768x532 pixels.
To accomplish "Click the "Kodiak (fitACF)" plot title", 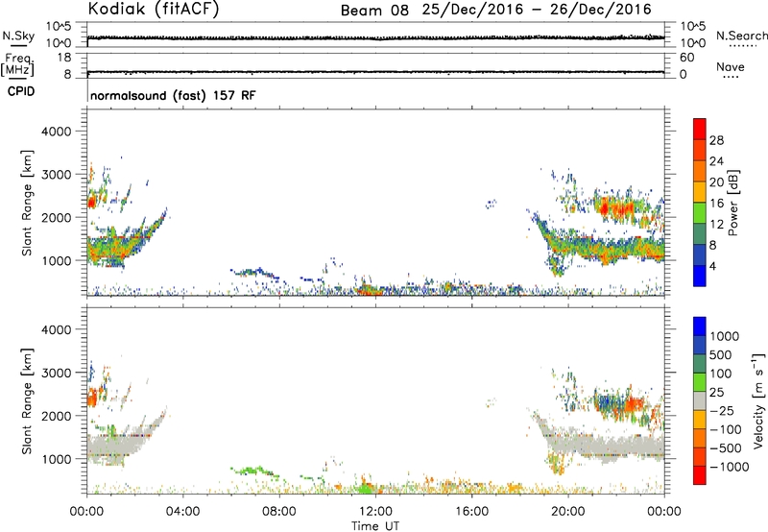I will 154,10.
